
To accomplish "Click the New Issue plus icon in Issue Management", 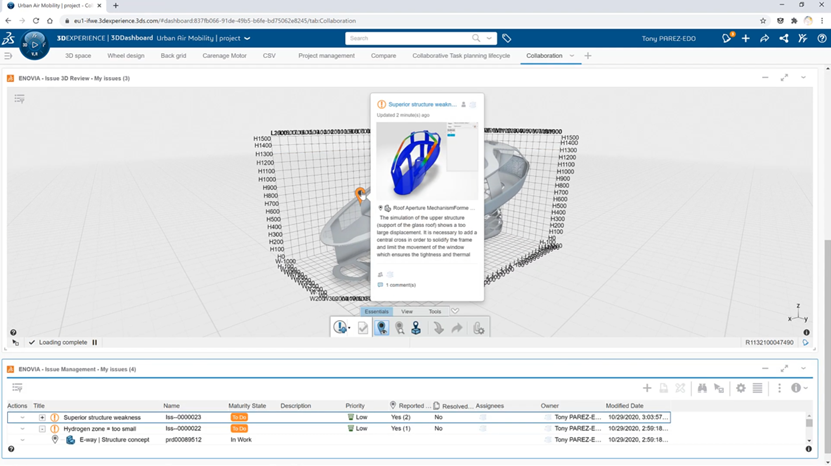I will coord(647,388).
